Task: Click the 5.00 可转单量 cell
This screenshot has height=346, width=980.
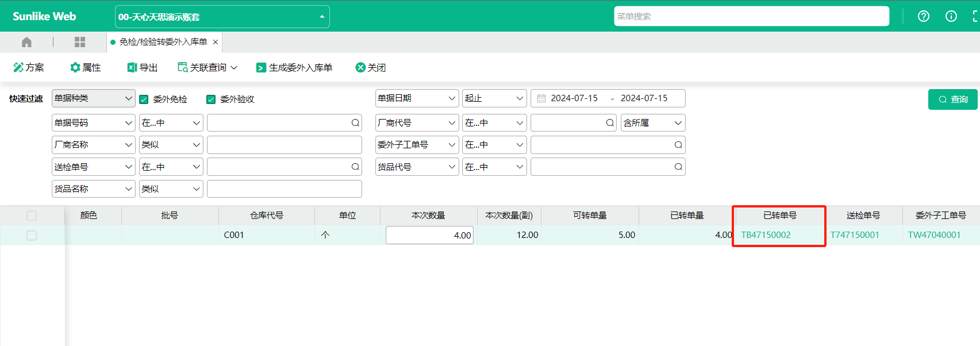Action: [x=590, y=235]
